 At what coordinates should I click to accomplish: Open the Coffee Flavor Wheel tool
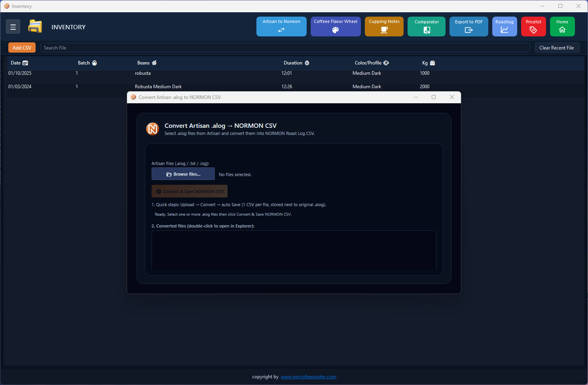point(336,27)
